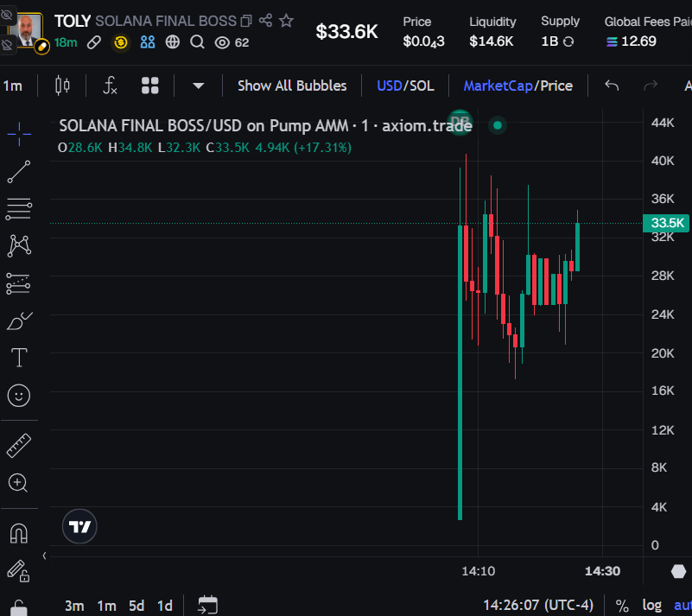692x616 pixels.
Task: Pick the brush drawing tool
Action: coord(19,321)
